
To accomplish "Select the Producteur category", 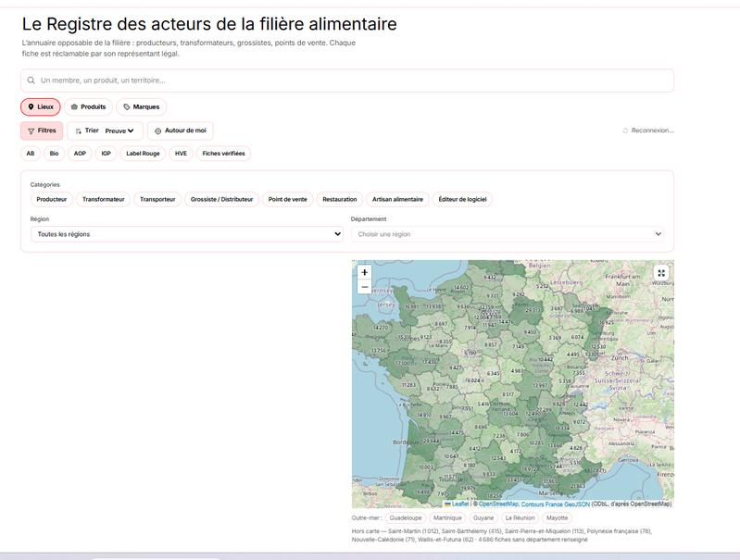I will (52, 200).
